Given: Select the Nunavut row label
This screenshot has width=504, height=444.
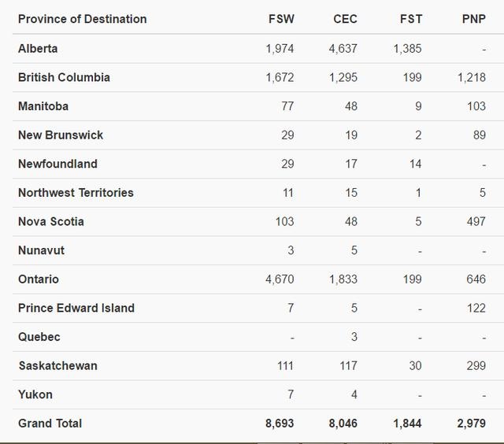Looking at the screenshot, I should click(x=41, y=250).
